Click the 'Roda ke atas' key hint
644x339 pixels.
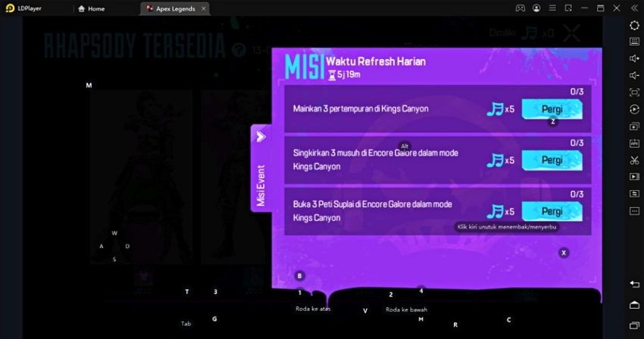point(313,309)
